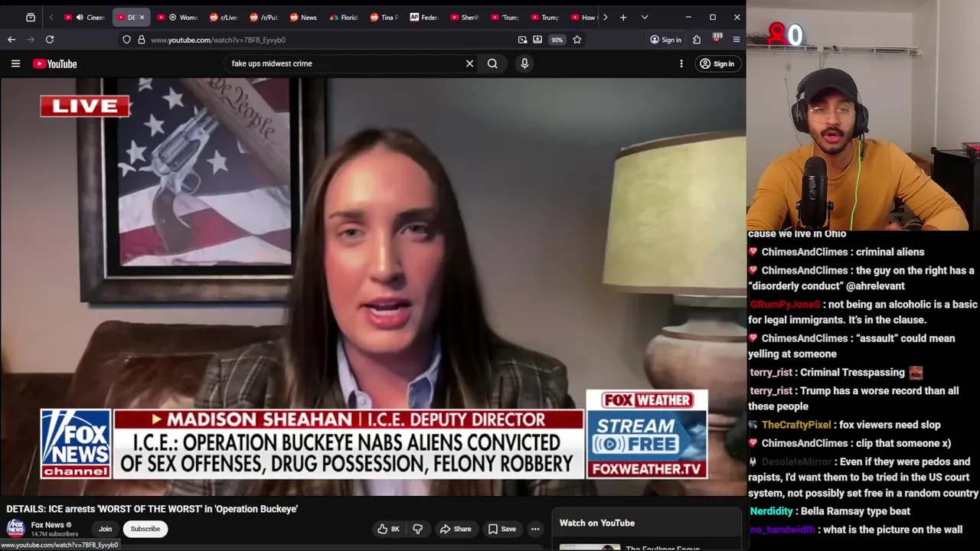
Task: Select the browser address bar URL
Action: coord(218,40)
